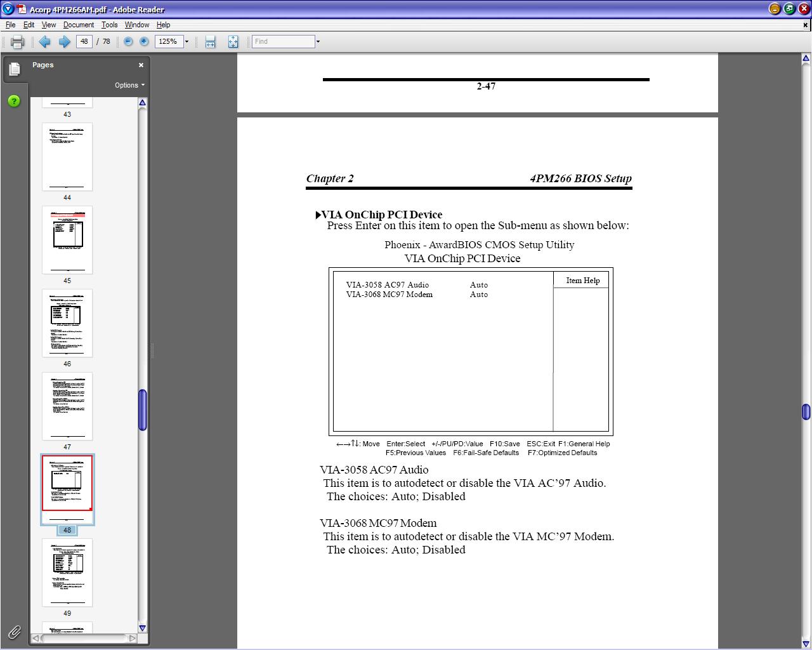Click 'VIA-3068 MC97 Modem' in BIOS table
Viewport: 812px width, 650px height.
pyautogui.click(x=390, y=295)
